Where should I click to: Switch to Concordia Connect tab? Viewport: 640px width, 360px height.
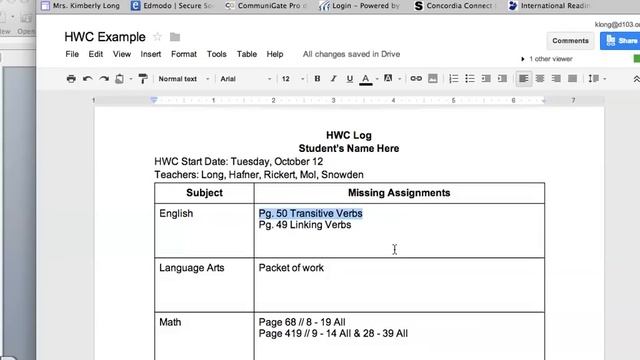454,6
